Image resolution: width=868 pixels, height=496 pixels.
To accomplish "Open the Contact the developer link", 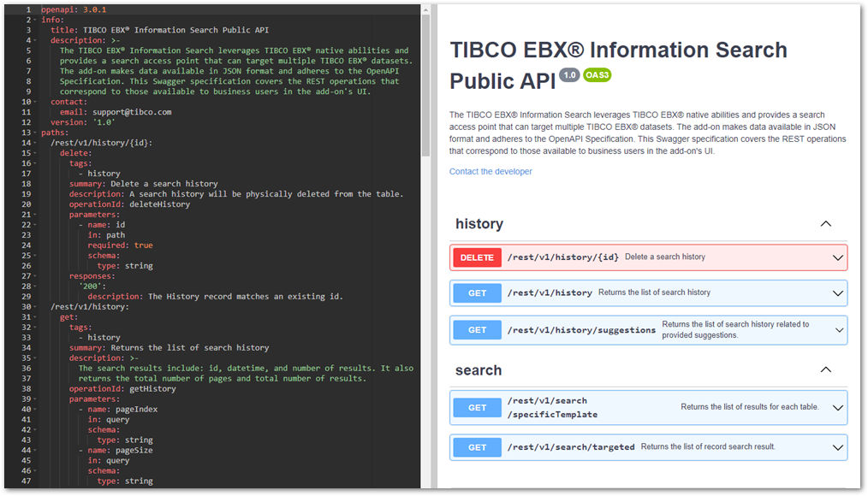I will pos(490,171).
